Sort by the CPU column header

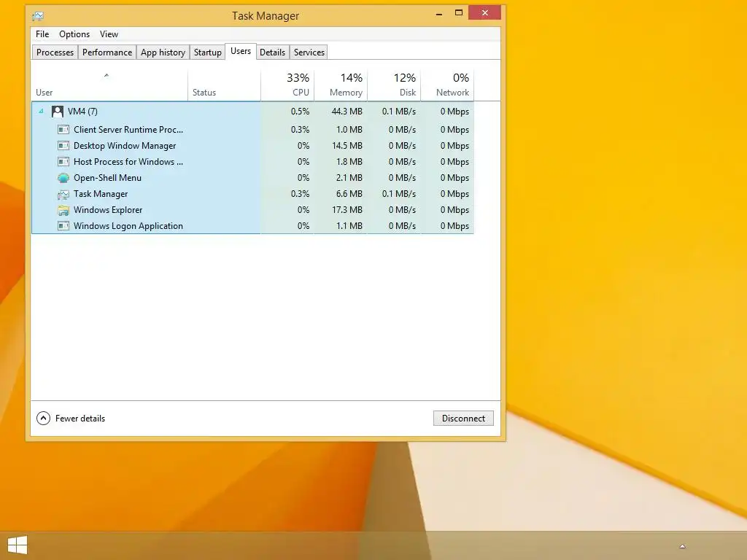pyautogui.click(x=287, y=85)
